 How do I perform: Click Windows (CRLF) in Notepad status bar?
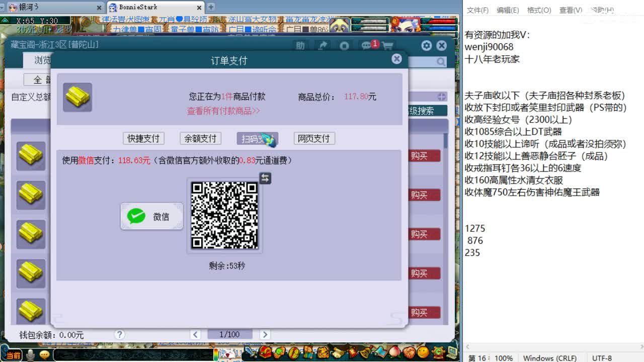[550, 358]
